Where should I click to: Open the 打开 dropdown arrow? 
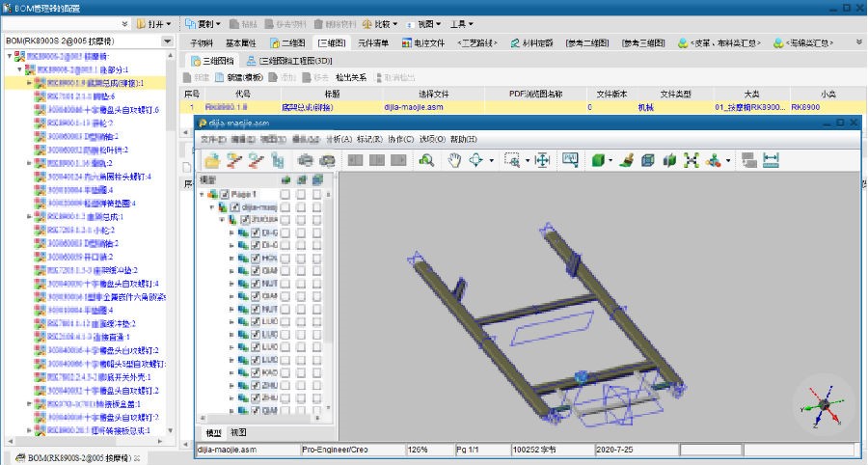click(170, 23)
